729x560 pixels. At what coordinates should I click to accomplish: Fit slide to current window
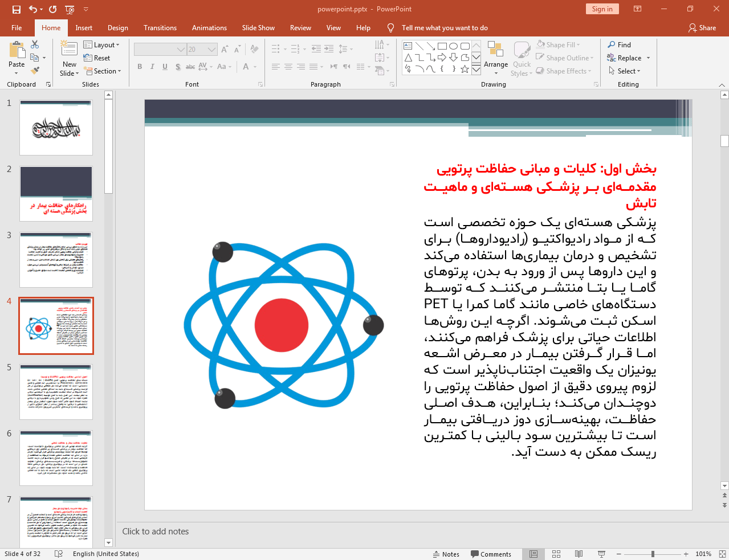point(722,554)
